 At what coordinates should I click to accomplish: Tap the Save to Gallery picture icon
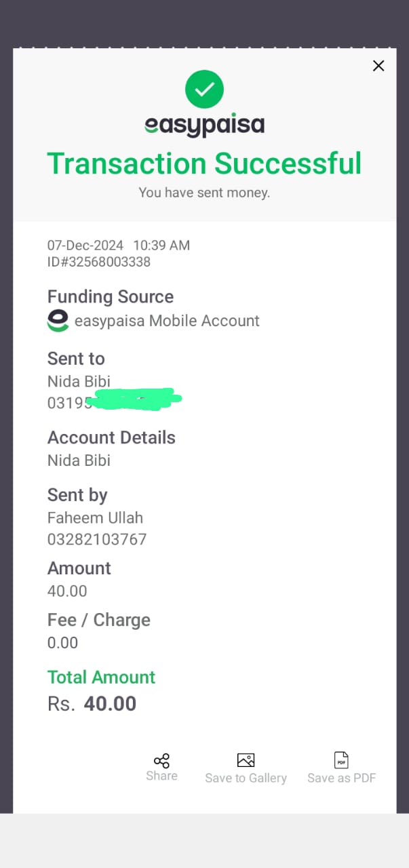pos(246,760)
